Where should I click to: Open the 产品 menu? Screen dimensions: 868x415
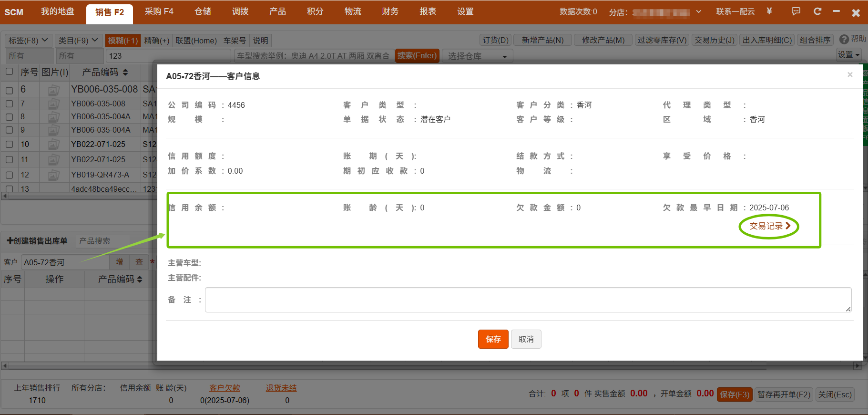click(278, 11)
